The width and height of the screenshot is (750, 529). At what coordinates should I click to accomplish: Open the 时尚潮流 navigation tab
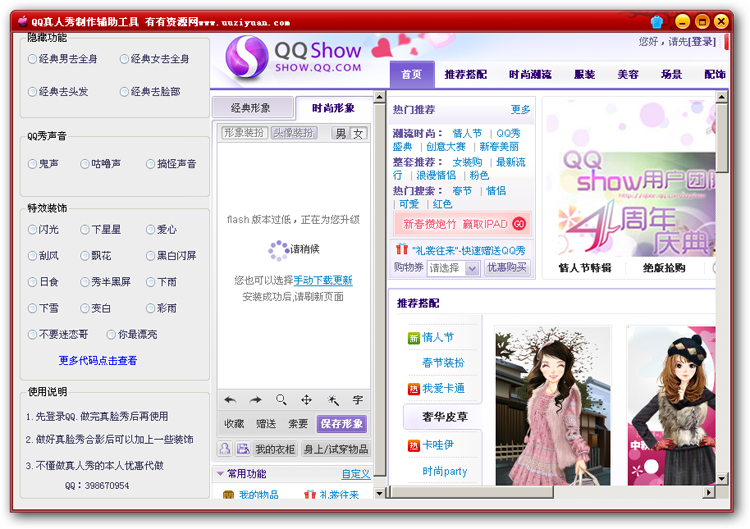[530, 74]
